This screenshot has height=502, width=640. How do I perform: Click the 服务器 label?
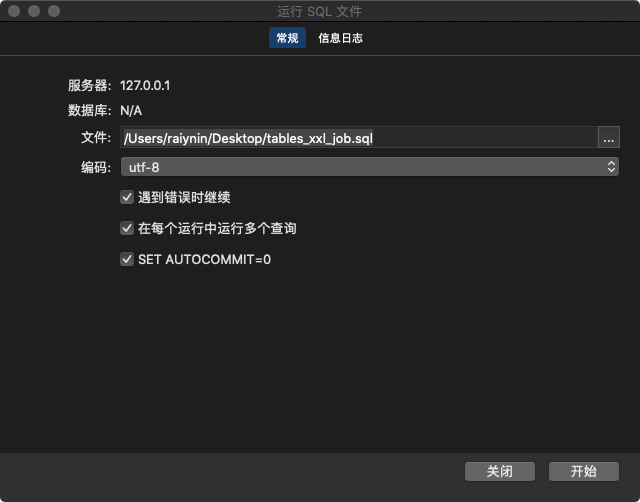pyautogui.click(x=89, y=86)
